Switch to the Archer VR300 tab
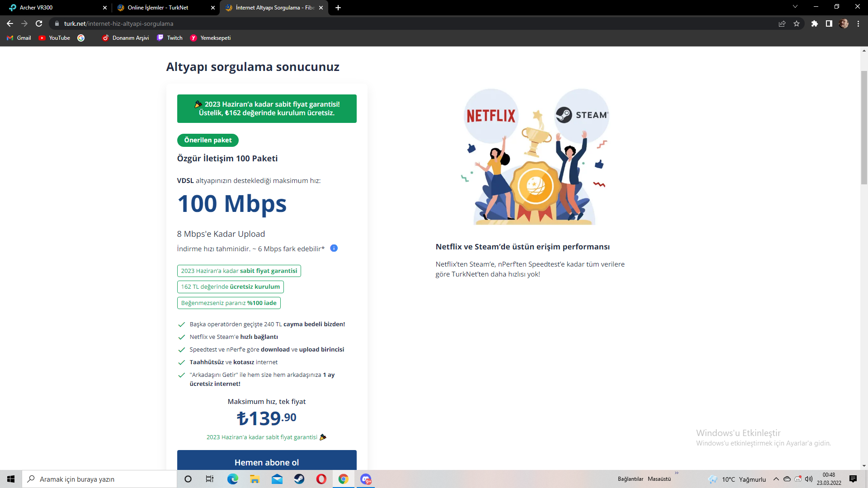 [x=54, y=8]
